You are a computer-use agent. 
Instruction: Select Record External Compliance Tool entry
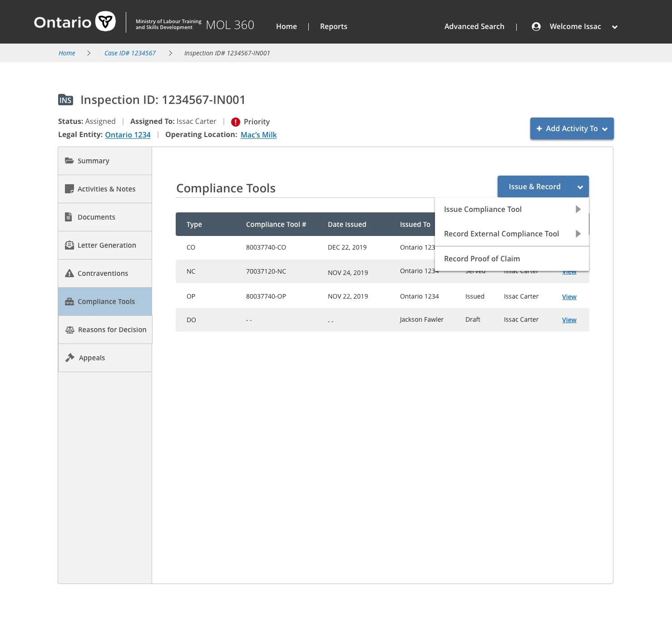(512, 234)
